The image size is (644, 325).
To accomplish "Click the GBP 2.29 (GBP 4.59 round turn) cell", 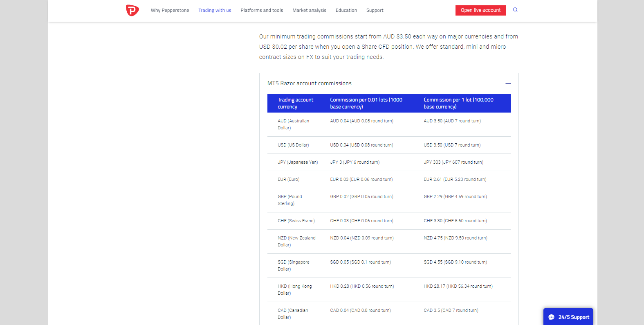I will [455, 196].
